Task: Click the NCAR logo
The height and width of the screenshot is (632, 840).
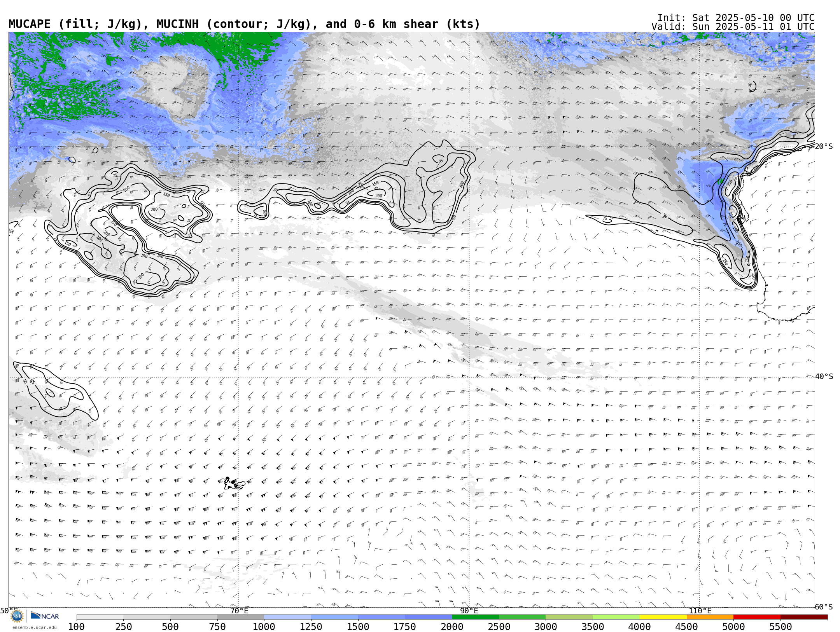Action: pos(45,616)
